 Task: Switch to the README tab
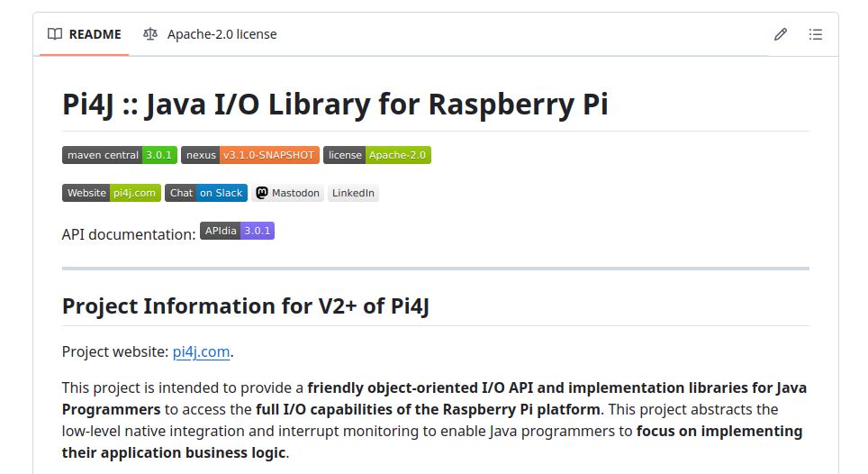85,34
